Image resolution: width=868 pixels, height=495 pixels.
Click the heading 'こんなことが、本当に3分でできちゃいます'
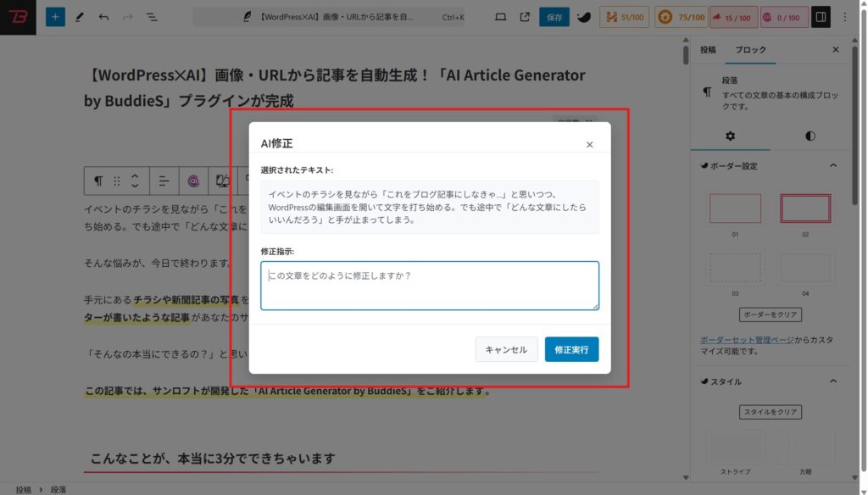pos(213,459)
